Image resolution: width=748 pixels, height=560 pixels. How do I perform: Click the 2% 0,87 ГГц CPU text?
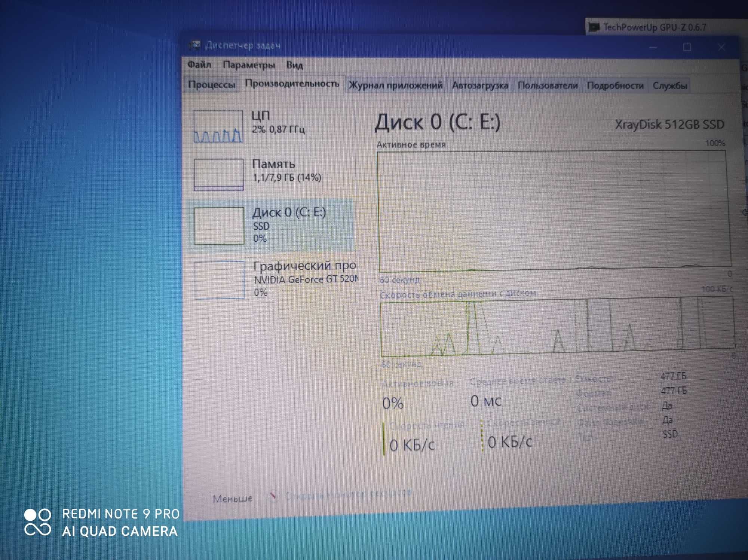(x=278, y=129)
